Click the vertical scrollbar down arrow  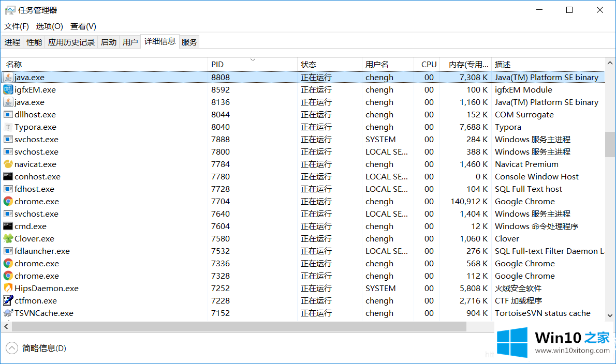[x=610, y=315]
